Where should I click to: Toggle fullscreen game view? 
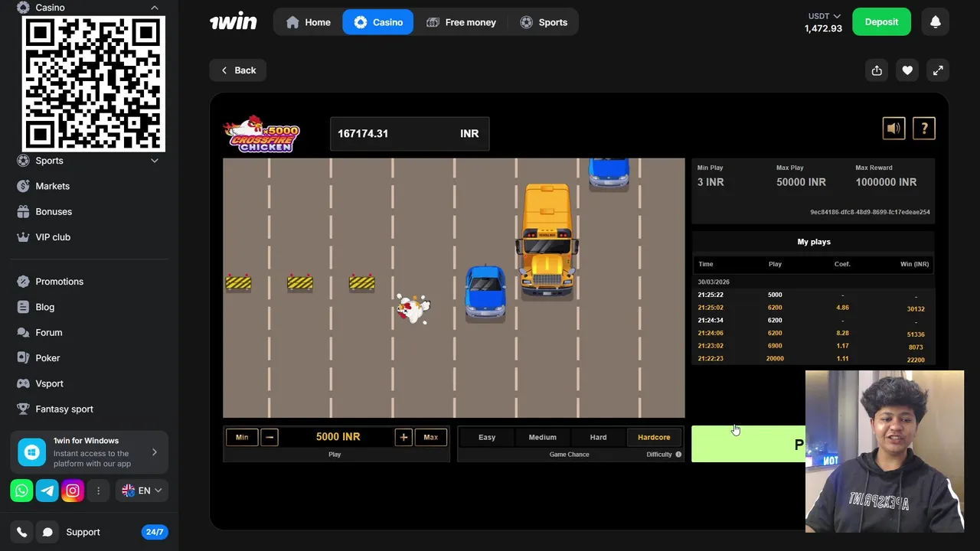tap(938, 70)
